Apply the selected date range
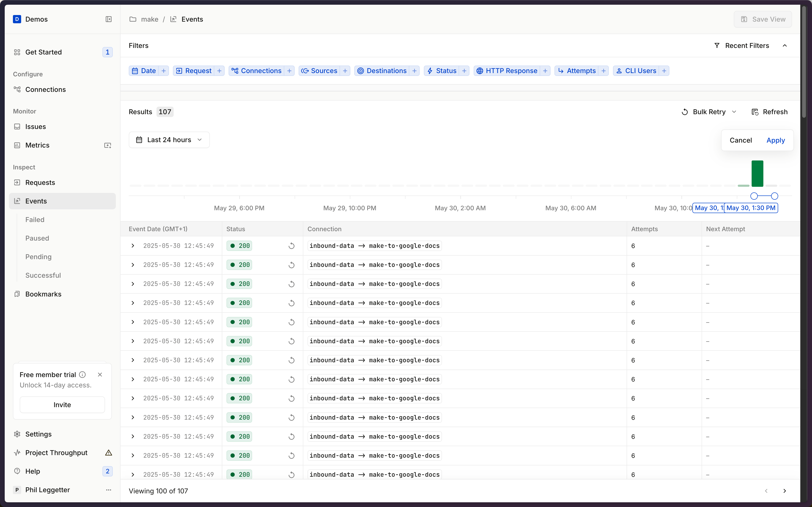This screenshot has width=812, height=507. [776, 140]
